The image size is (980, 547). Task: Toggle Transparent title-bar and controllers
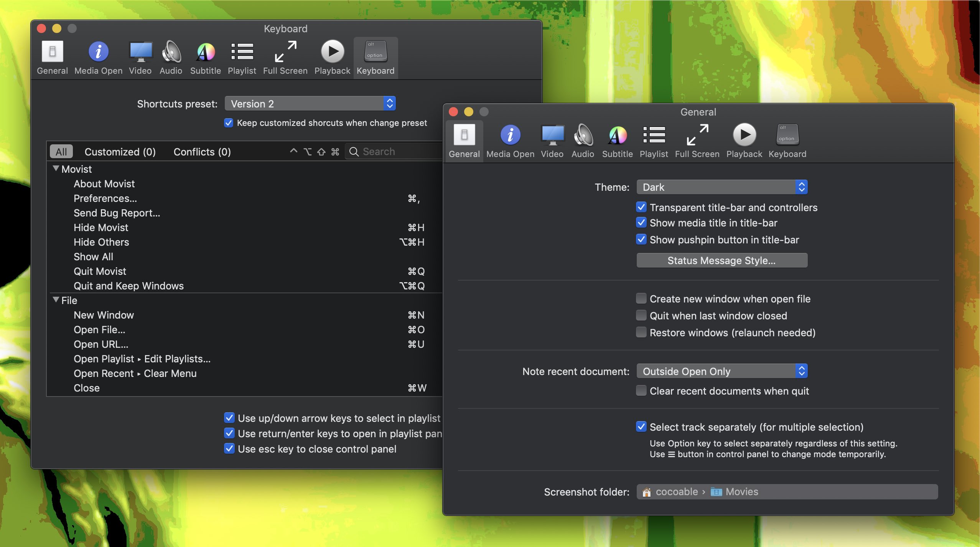tap(641, 207)
